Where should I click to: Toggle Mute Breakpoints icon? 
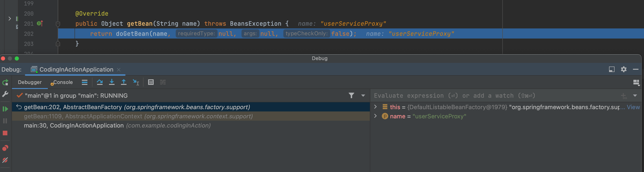click(5, 160)
